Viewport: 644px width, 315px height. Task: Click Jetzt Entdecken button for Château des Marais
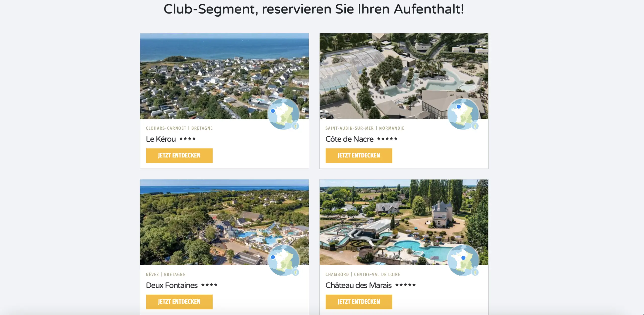[359, 302]
